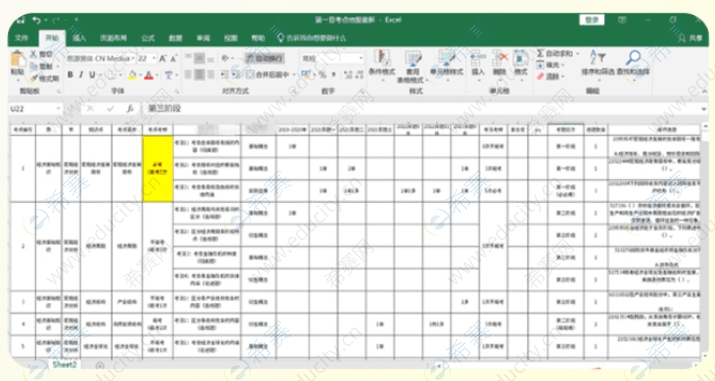This screenshot has width=715, height=381.
Task: Add a new sheet with plus button
Action: pyautogui.click(x=100, y=366)
